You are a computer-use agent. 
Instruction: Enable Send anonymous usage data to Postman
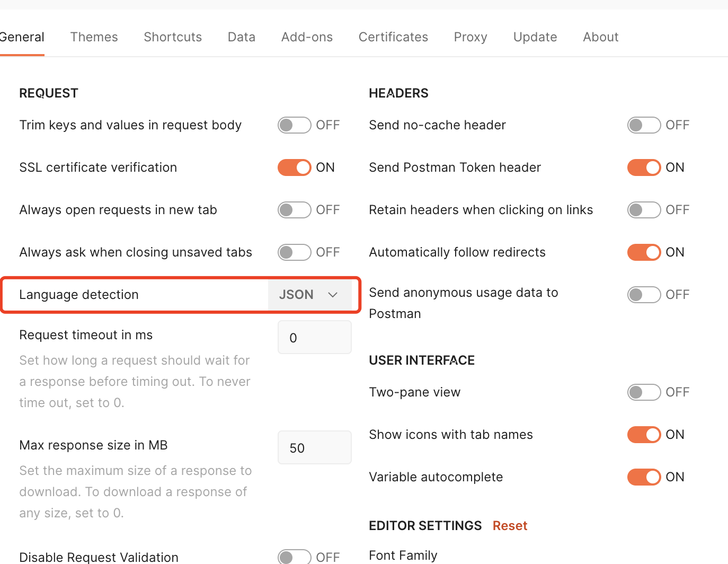coord(644,295)
